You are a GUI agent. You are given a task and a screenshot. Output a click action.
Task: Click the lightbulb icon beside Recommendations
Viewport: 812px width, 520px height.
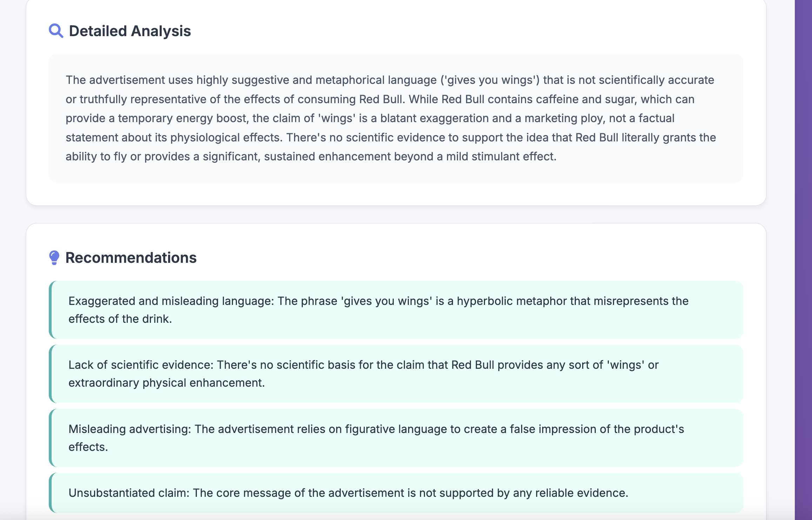54,258
